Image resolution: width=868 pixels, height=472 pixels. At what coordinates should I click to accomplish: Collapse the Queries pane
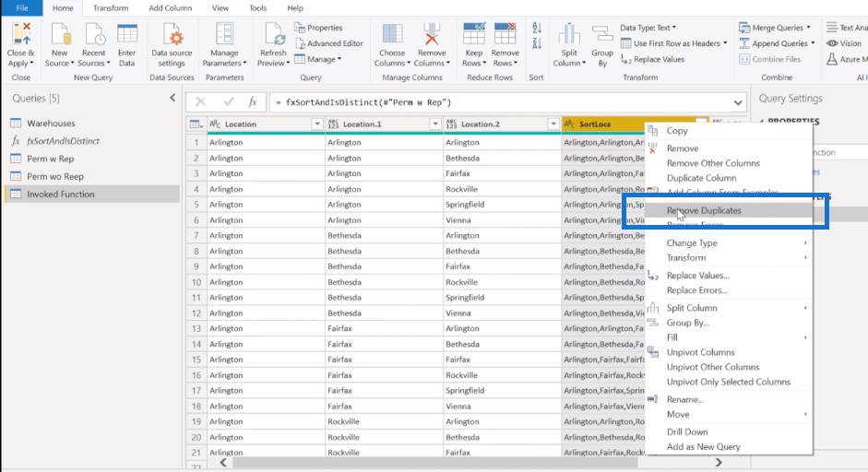click(172, 98)
